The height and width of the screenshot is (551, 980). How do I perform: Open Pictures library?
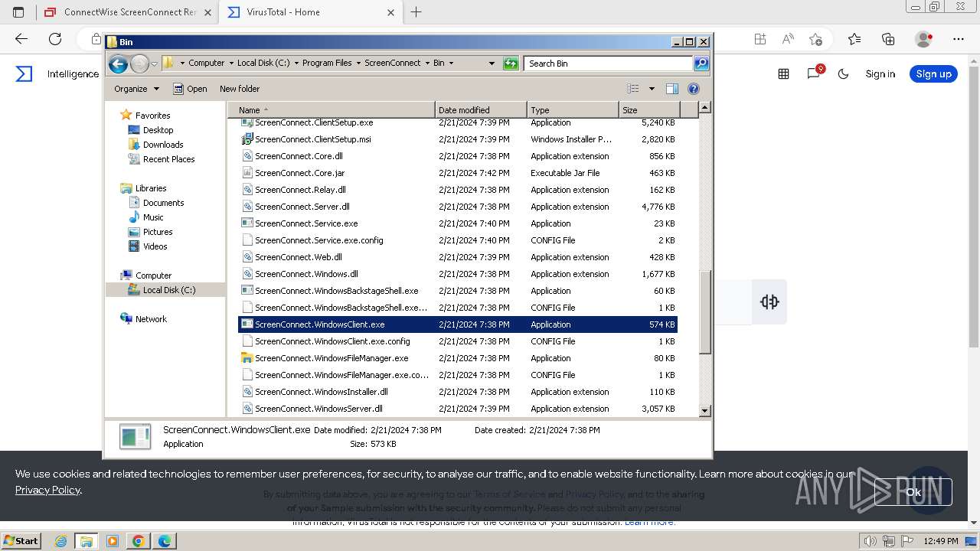point(158,232)
